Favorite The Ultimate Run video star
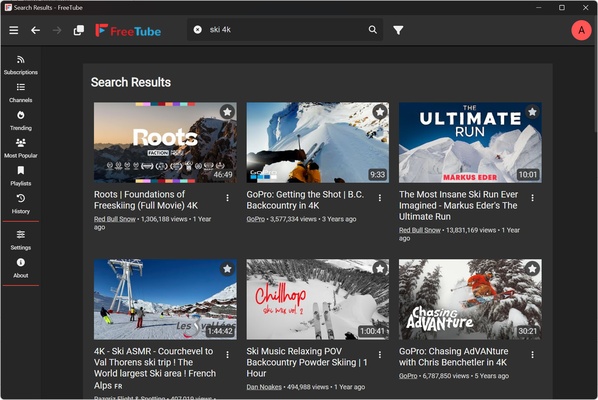Screen dimensions: 598x400 (532, 112)
